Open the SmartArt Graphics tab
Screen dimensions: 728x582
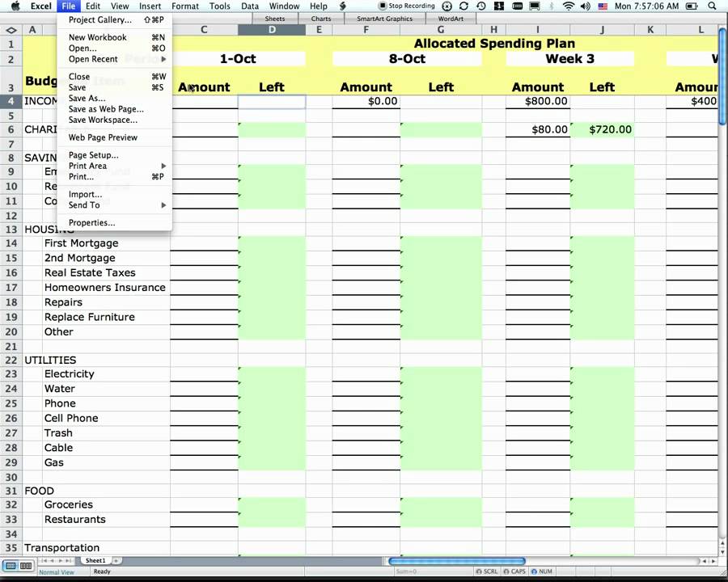point(384,19)
